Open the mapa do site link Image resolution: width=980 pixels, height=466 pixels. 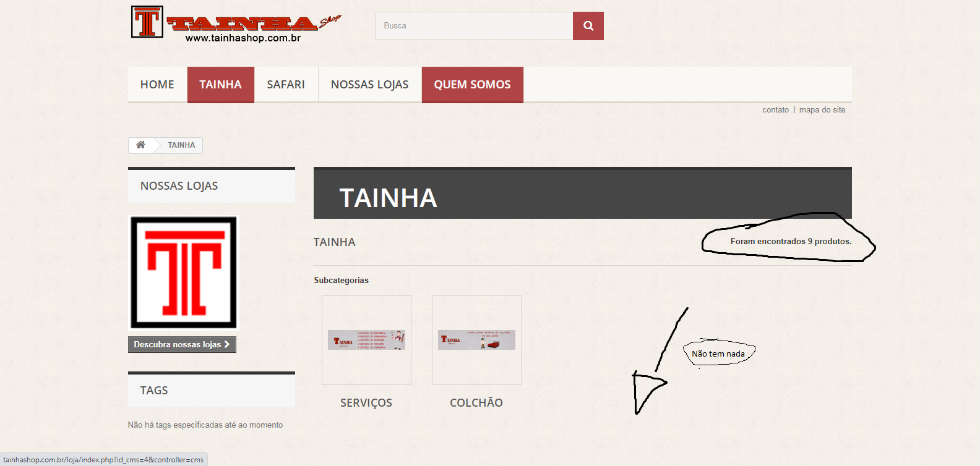(822, 110)
